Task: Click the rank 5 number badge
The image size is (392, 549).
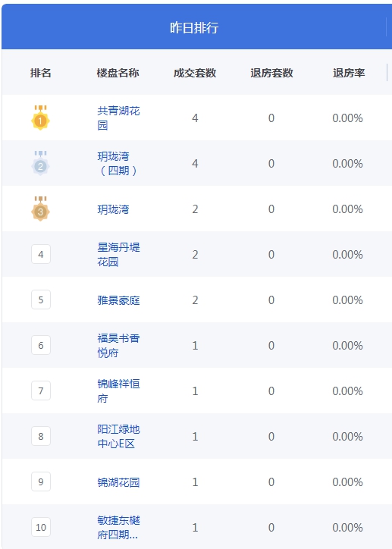Action: pos(41,300)
